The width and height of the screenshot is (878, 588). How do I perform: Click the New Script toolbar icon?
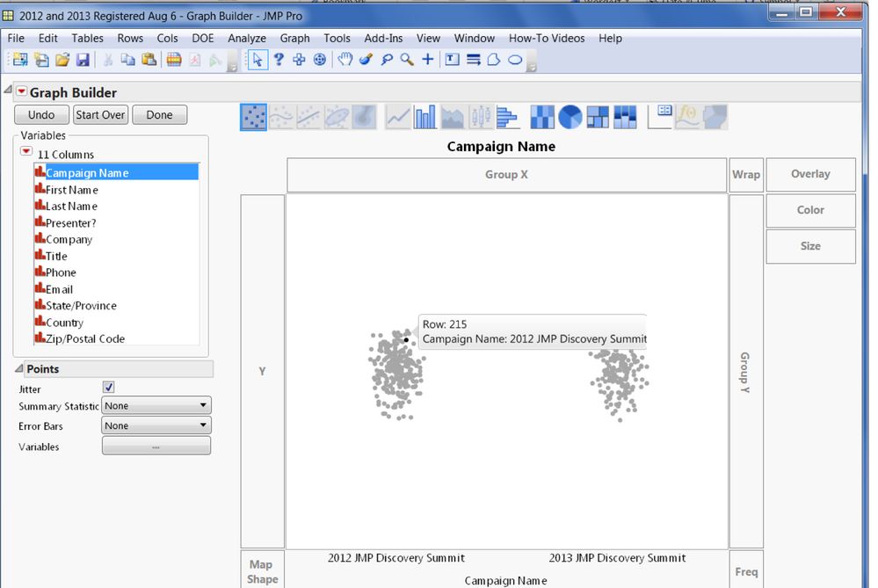[41, 60]
